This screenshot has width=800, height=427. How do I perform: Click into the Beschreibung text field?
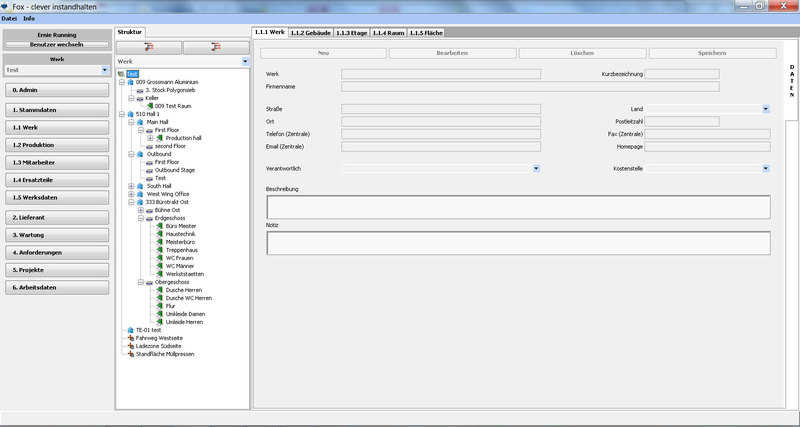[x=517, y=206]
